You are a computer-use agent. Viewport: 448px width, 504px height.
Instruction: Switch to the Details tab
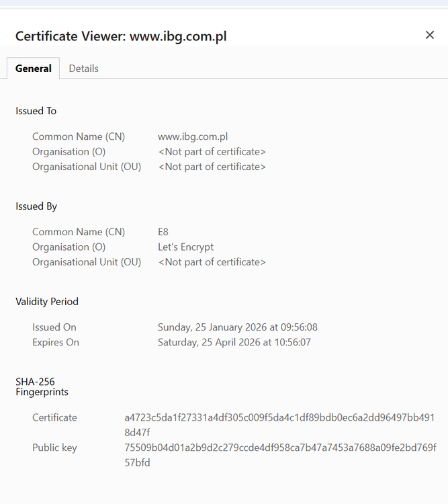(x=83, y=69)
